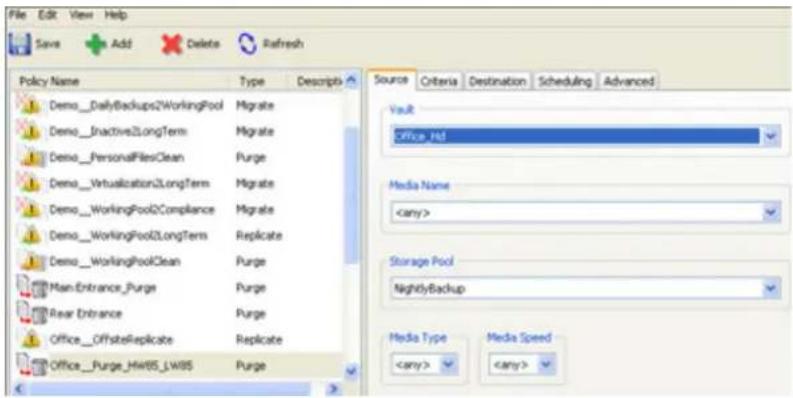Open the Vault dropdown

click(x=771, y=137)
